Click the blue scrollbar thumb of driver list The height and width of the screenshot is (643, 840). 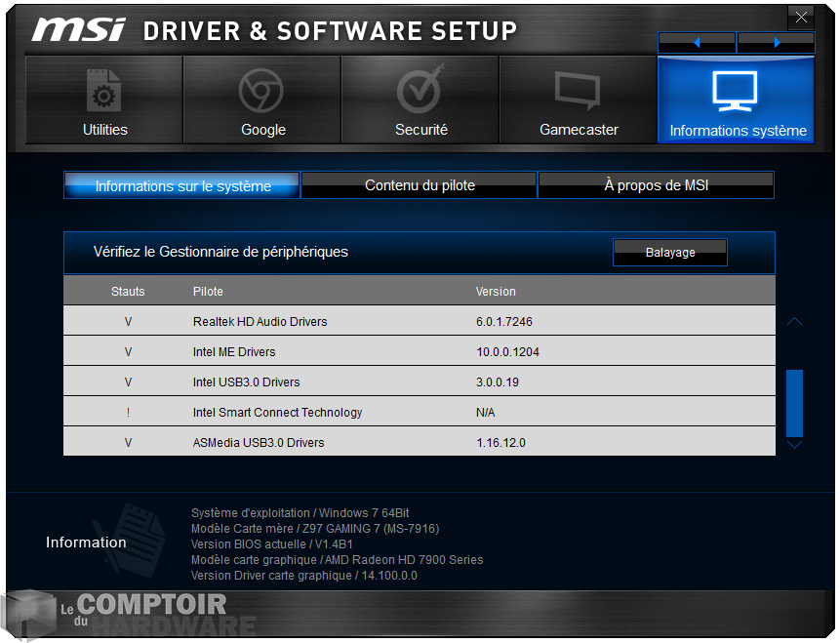tap(794, 403)
